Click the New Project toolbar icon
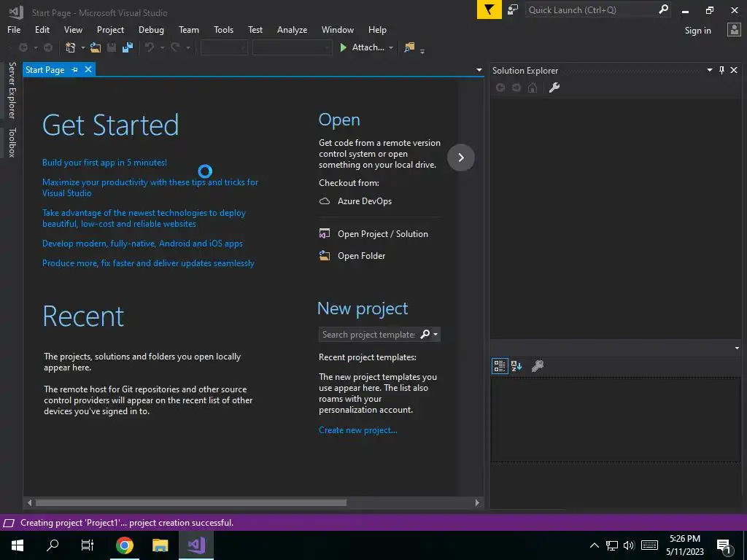 pyautogui.click(x=71, y=47)
